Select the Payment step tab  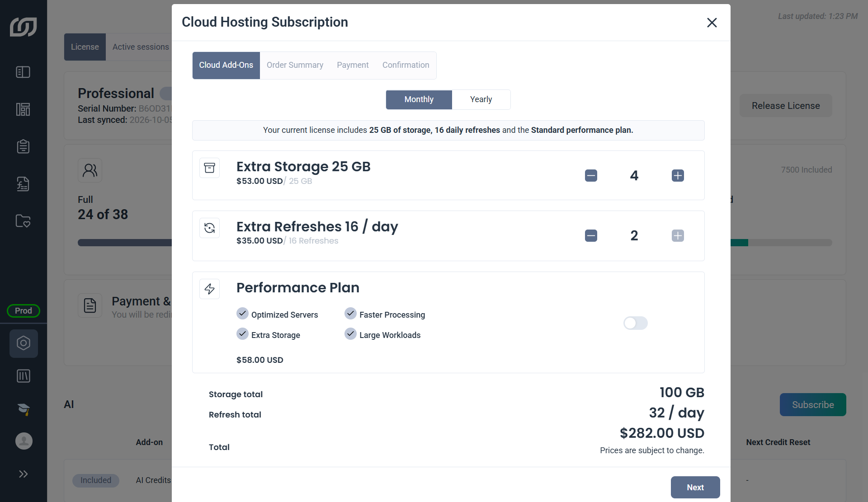(x=353, y=66)
